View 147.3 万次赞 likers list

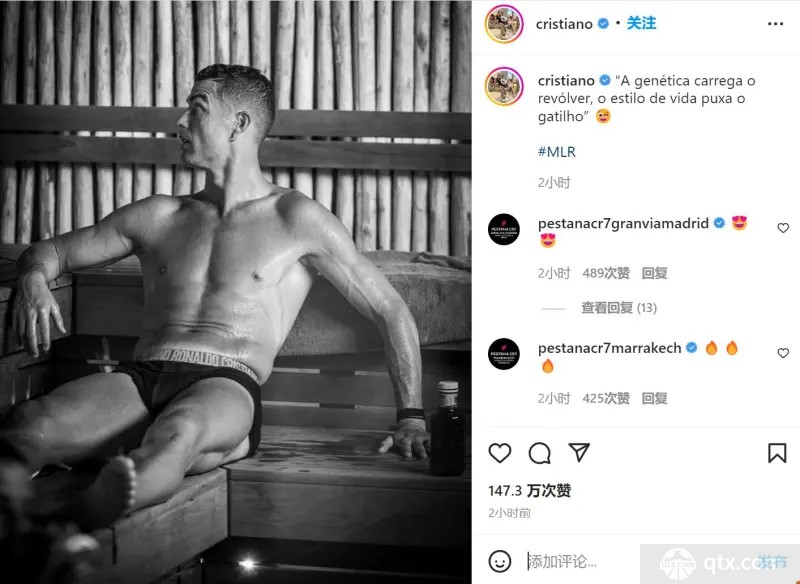(x=530, y=491)
